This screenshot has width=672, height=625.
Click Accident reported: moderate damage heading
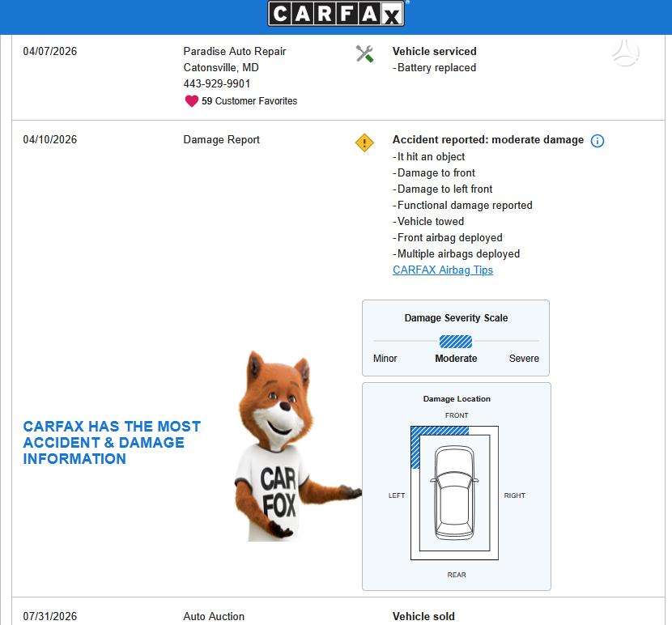coord(488,140)
